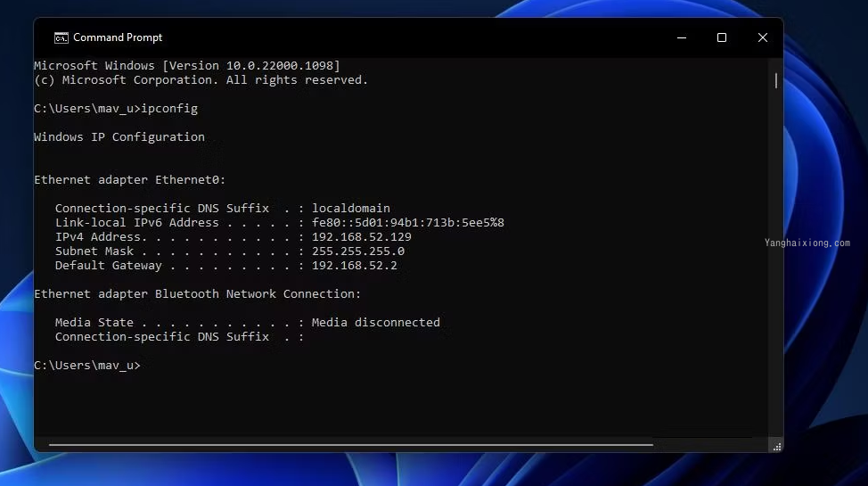The width and height of the screenshot is (868, 486).
Task: Click the horizontal scrollbar at bottom
Action: point(351,444)
